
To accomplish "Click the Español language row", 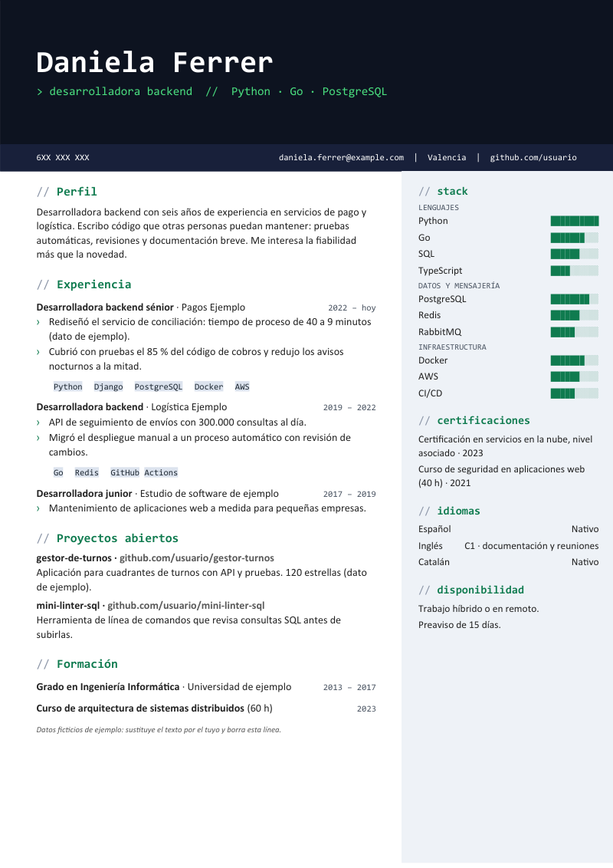I will [x=509, y=529].
